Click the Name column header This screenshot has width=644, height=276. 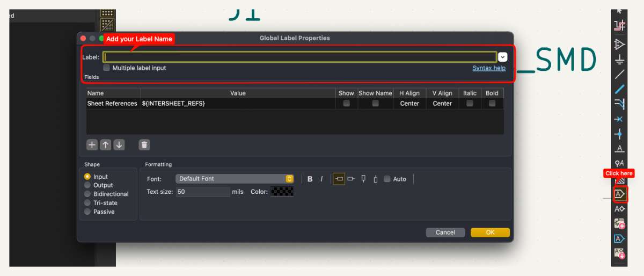pyautogui.click(x=113, y=93)
